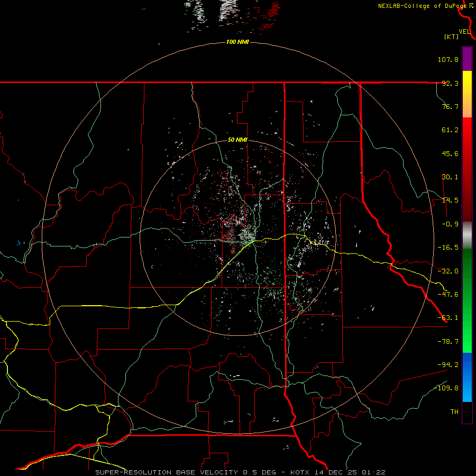The image size is (476, 476).
Task: Click the Super-Resolution Base Velocity caption text
Action: click(x=241, y=472)
